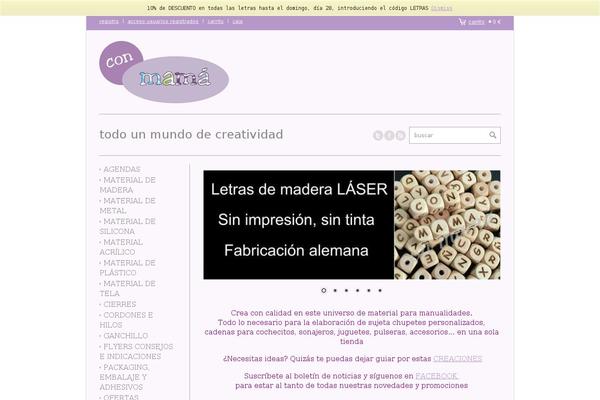Open the leftmost round social media icon

(x=378, y=136)
